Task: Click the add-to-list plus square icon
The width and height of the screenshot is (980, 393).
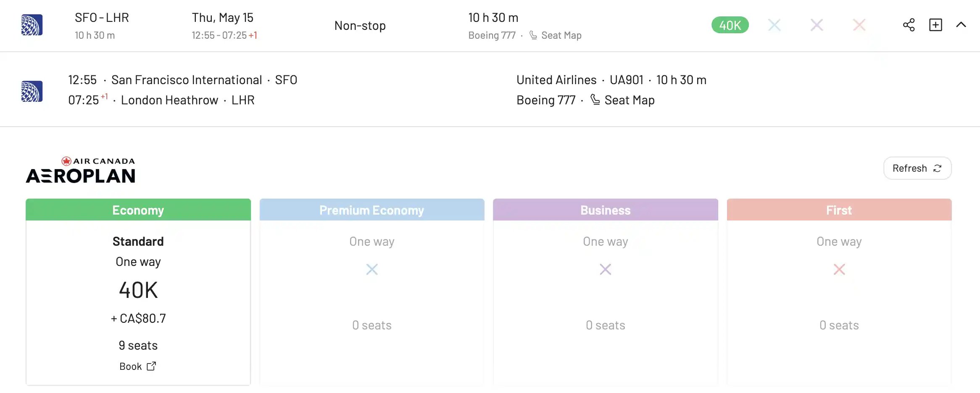Action: (x=935, y=25)
